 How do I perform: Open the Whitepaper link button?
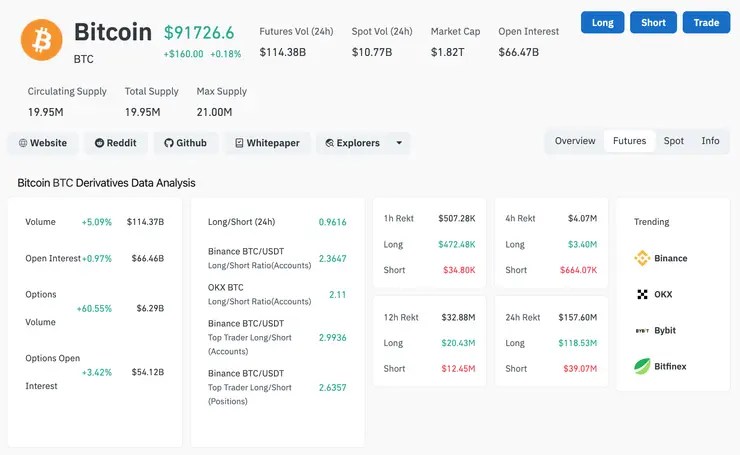[x=268, y=143]
